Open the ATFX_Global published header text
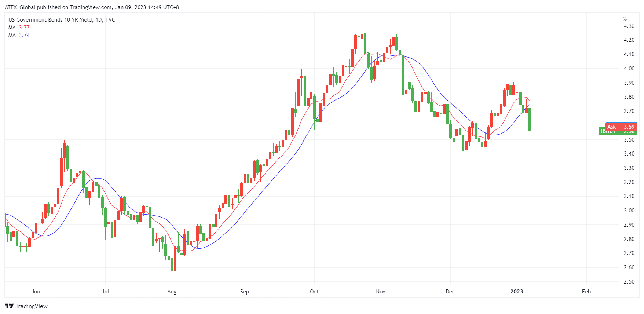This screenshot has height=314, width=644. [92, 7]
